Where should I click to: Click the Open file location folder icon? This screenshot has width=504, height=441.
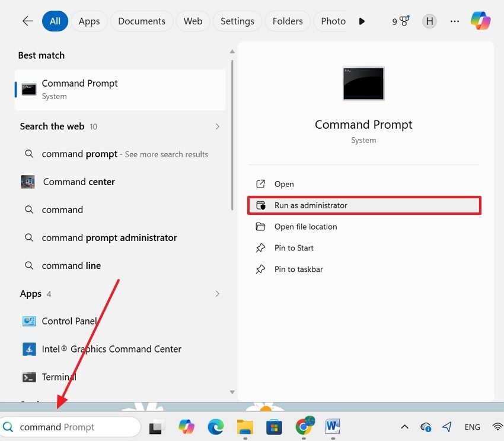(x=260, y=227)
